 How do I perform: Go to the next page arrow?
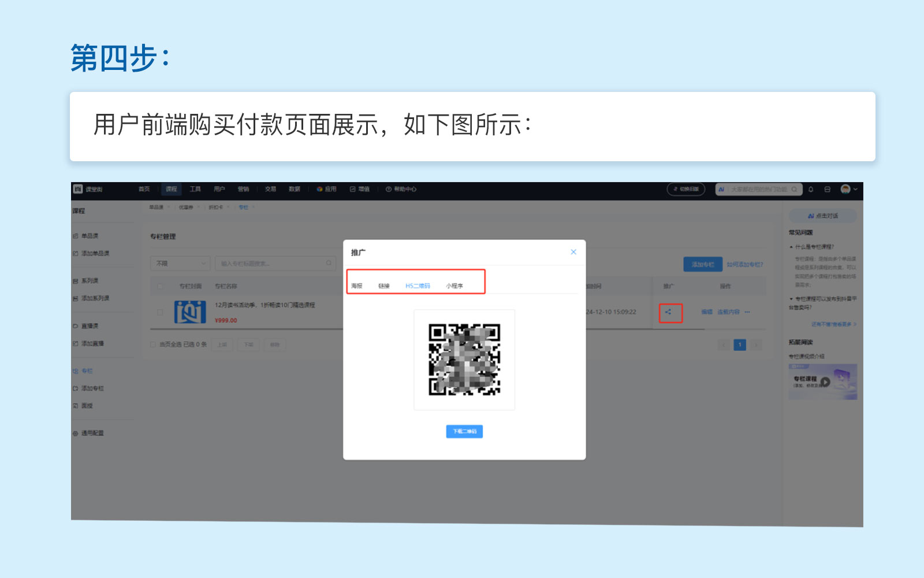[x=756, y=345]
